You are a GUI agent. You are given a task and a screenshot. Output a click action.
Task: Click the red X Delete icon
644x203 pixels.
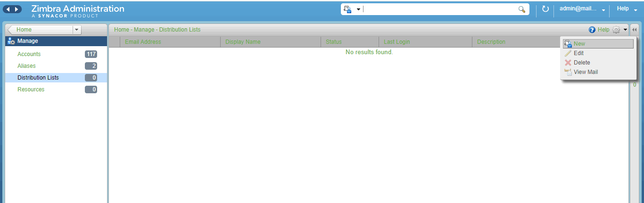568,63
